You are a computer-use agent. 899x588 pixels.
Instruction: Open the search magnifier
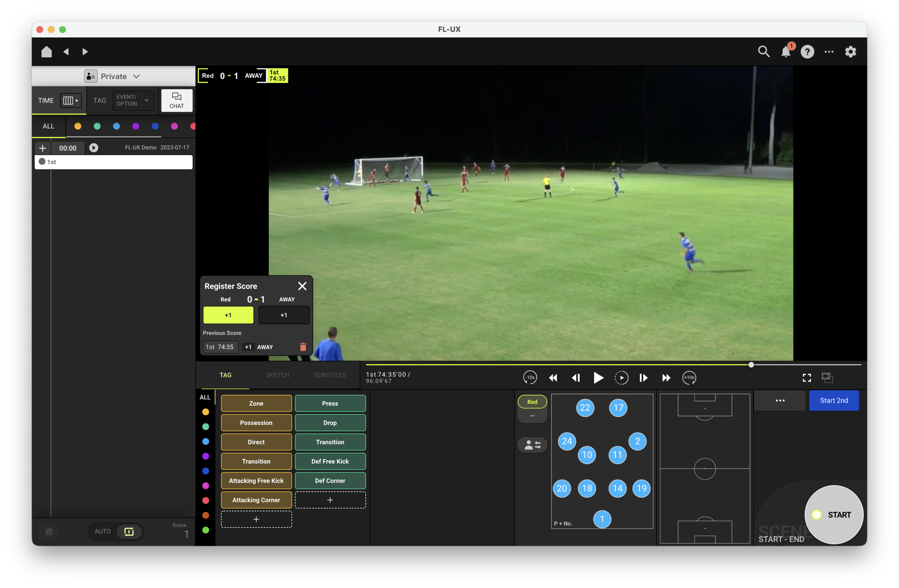point(764,52)
